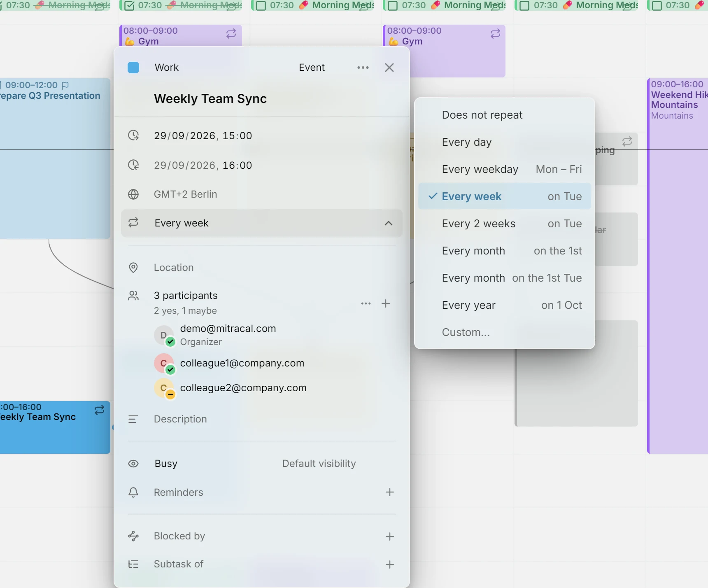The width and height of the screenshot is (708, 588).
Task: Click the end time clock icon
Action: tap(133, 165)
